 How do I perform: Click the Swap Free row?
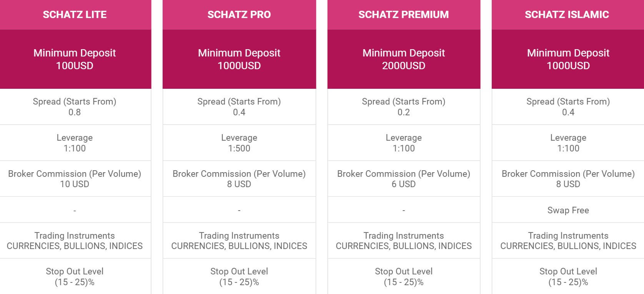click(x=568, y=210)
